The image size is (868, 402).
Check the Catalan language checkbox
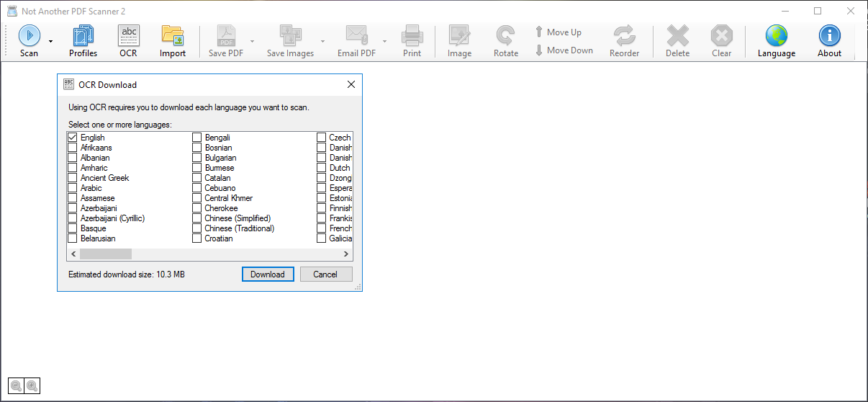click(x=196, y=177)
